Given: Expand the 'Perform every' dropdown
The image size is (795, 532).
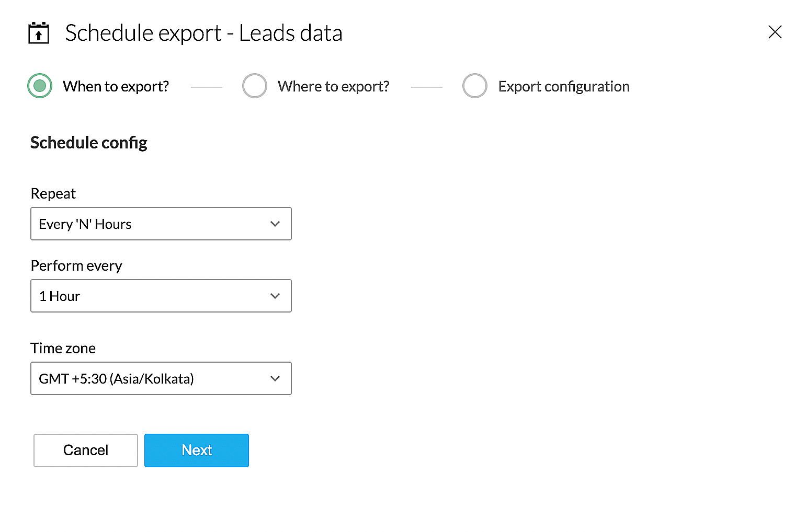Looking at the screenshot, I should click(x=161, y=296).
